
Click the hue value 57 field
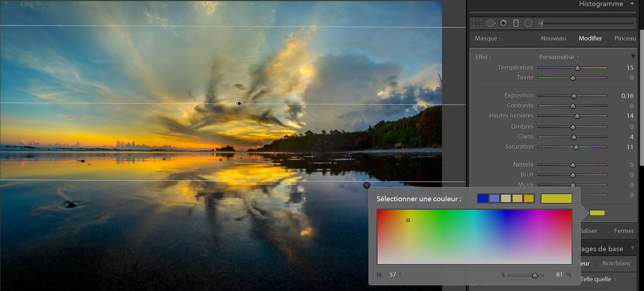(x=393, y=275)
